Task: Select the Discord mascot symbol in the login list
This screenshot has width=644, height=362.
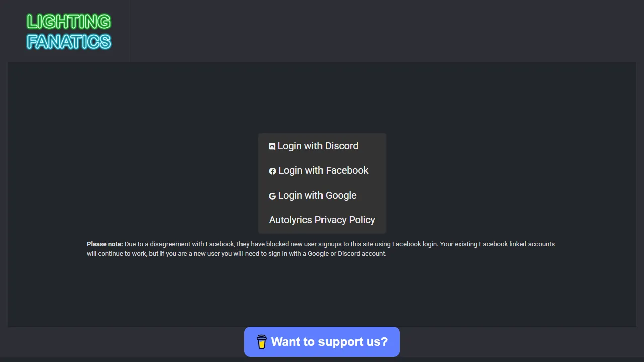Action: point(272,146)
